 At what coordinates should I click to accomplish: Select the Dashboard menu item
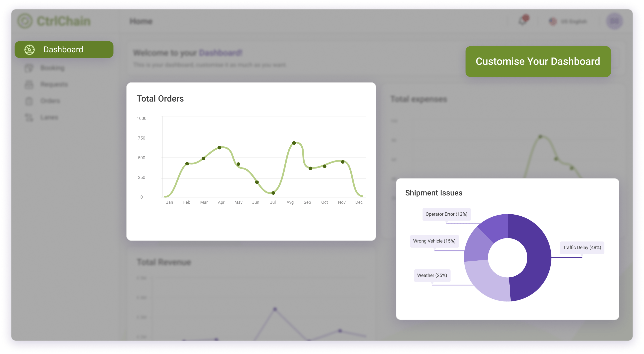click(64, 50)
